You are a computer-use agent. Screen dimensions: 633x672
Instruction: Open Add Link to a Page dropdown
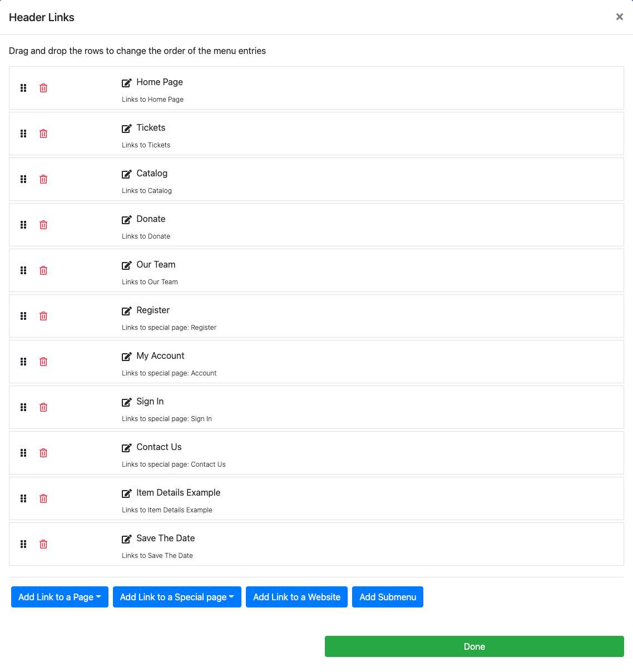[x=60, y=597]
